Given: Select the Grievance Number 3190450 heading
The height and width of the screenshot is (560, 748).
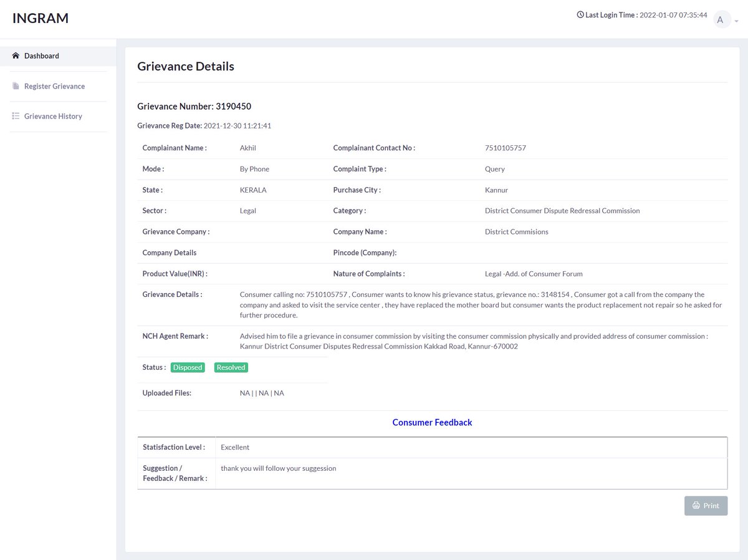Looking at the screenshot, I should [194, 107].
